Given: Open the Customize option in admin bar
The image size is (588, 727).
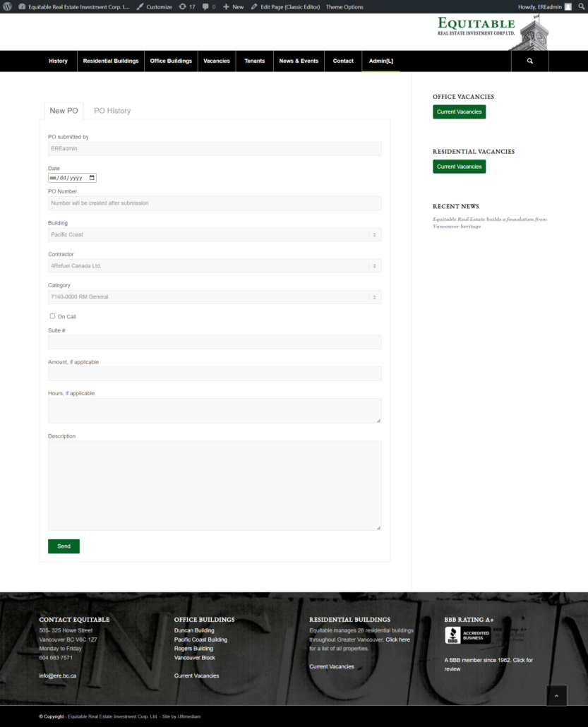Looking at the screenshot, I should point(154,6).
